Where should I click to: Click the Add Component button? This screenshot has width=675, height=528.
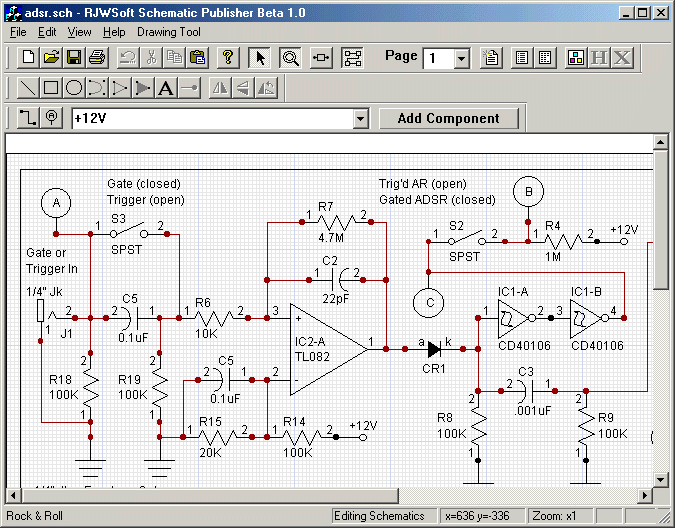[448, 119]
